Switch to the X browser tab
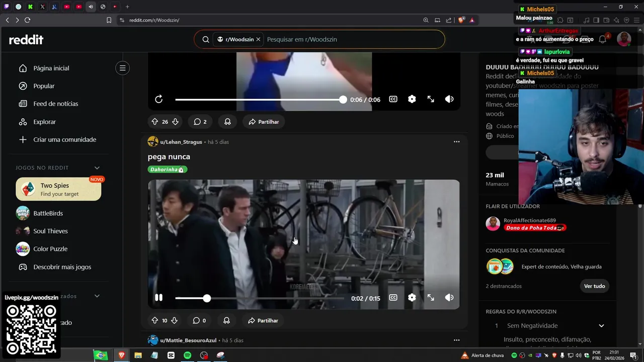Image resolution: width=644 pixels, height=362 pixels. [43, 7]
